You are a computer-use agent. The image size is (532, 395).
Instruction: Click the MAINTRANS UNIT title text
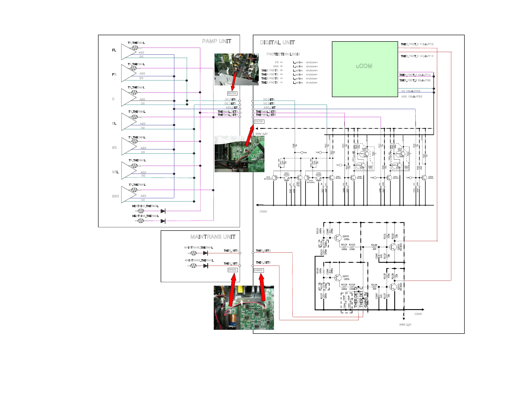coord(213,237)
